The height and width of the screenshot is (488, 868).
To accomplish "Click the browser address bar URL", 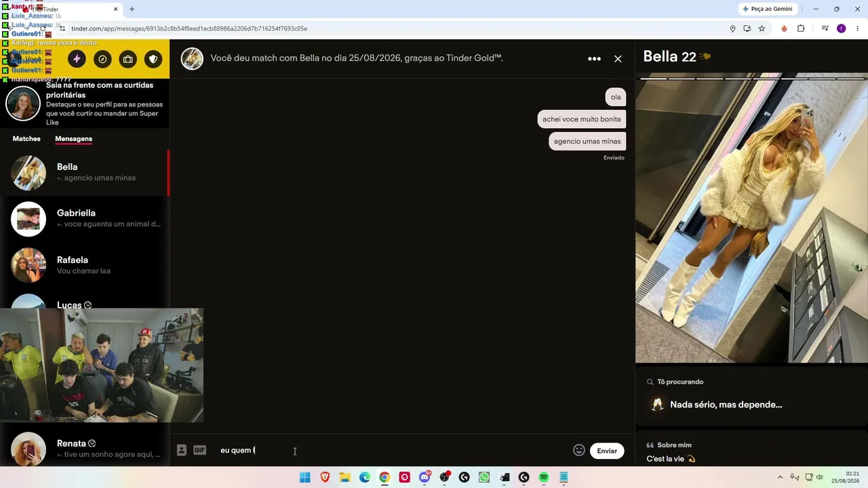I will click(x=189, y=28).
